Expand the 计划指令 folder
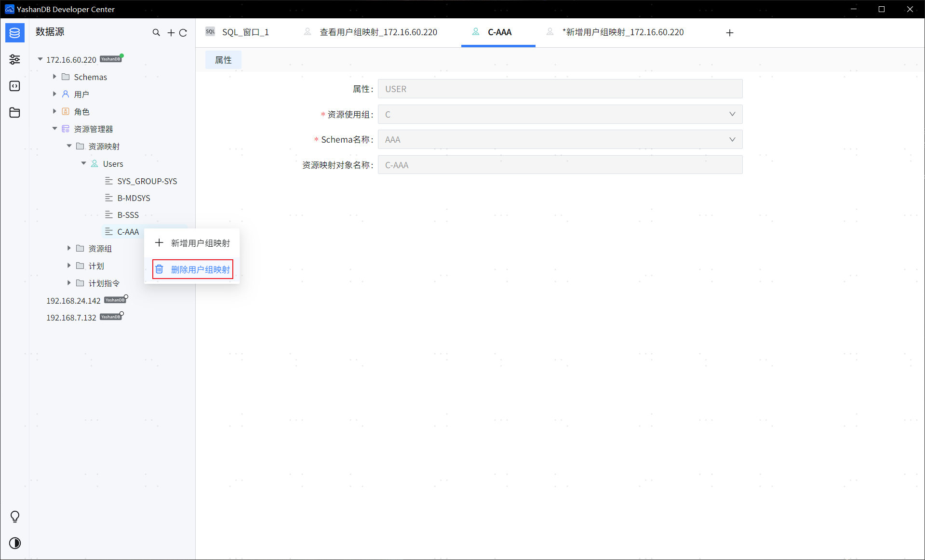 click(69, 283)
